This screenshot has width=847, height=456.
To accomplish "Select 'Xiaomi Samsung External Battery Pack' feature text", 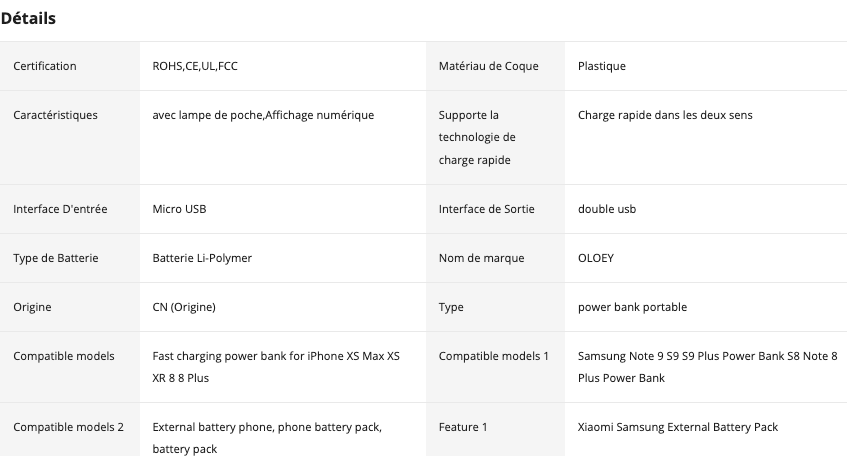I will (678, 427).
